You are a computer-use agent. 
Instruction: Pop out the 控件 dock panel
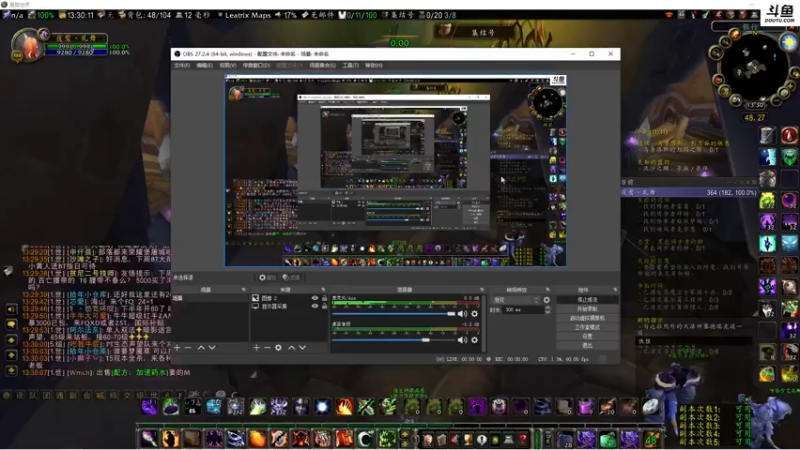pos(614,290)
